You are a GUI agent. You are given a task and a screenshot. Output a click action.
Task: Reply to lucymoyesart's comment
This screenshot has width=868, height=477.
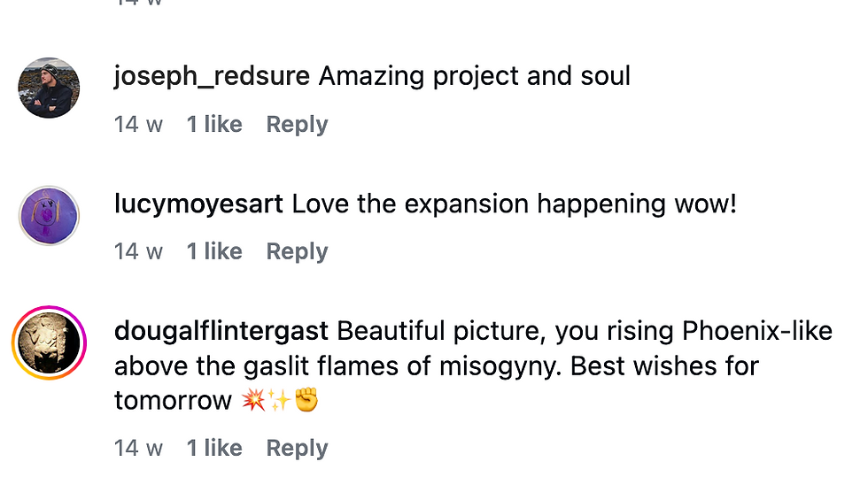click(297, 251)
